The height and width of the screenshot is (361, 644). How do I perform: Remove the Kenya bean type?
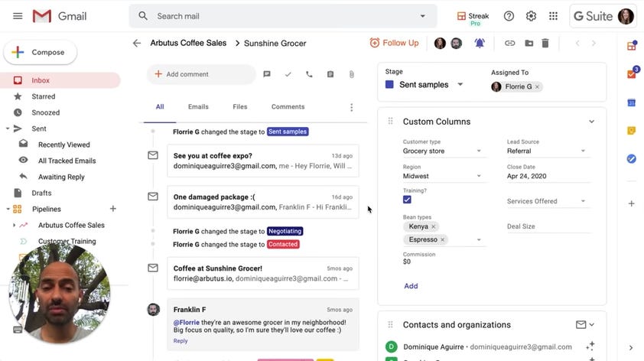click(434, 226)
